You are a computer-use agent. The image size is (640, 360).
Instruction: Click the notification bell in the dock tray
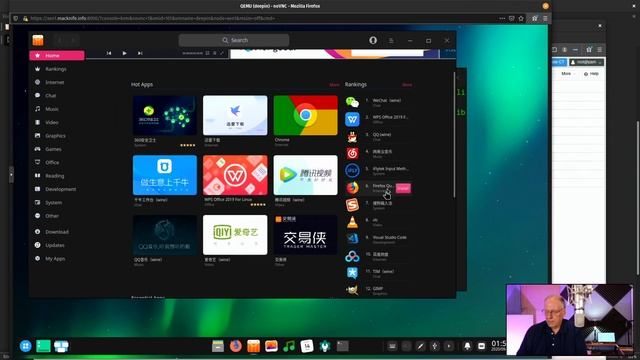[467, 346]
